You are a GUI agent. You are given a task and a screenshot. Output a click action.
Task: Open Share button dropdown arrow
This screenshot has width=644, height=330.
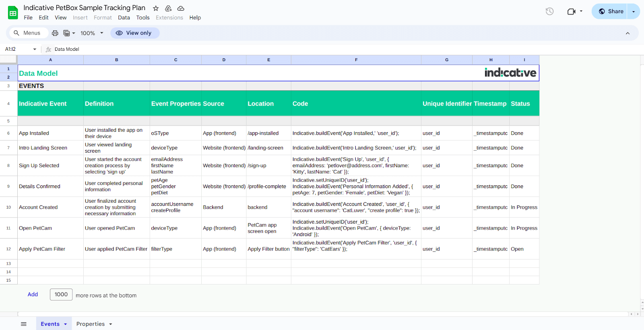click(634, 11)
